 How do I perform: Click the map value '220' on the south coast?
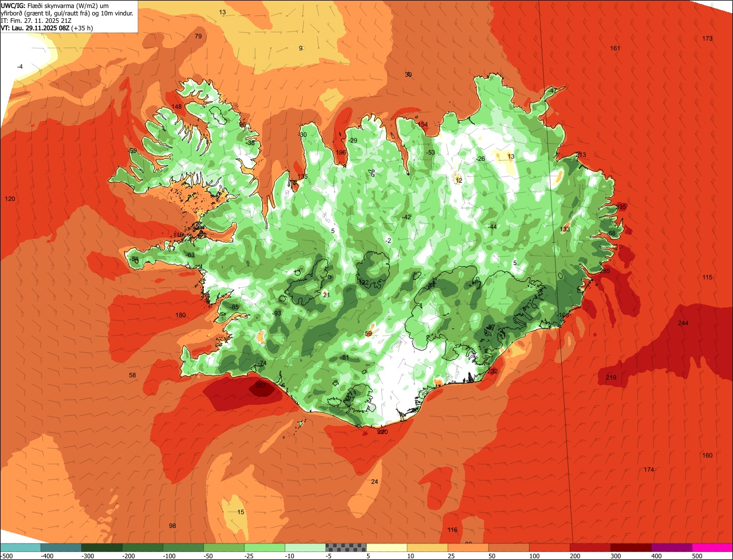383,432
